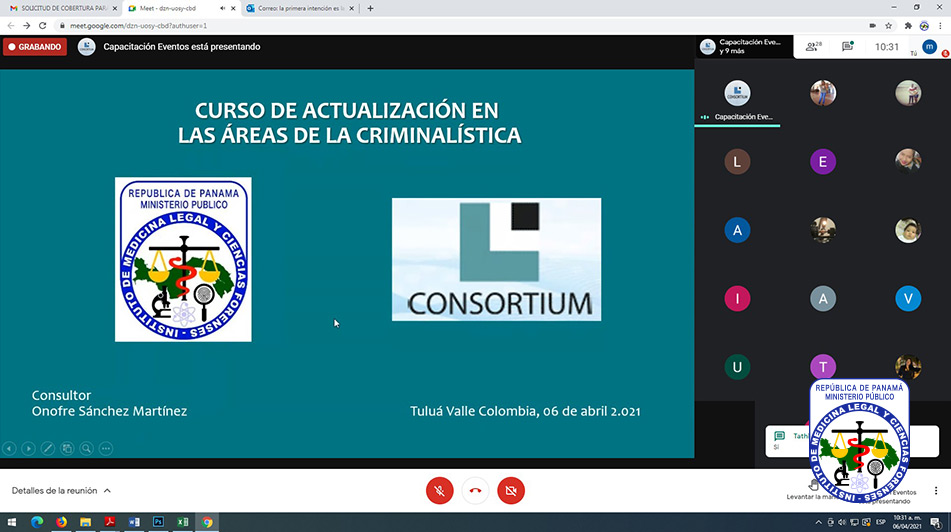This screenshot has height=532, width=951.
Task: Select the Capacitación Eve... participant tile
Action: 738,99
